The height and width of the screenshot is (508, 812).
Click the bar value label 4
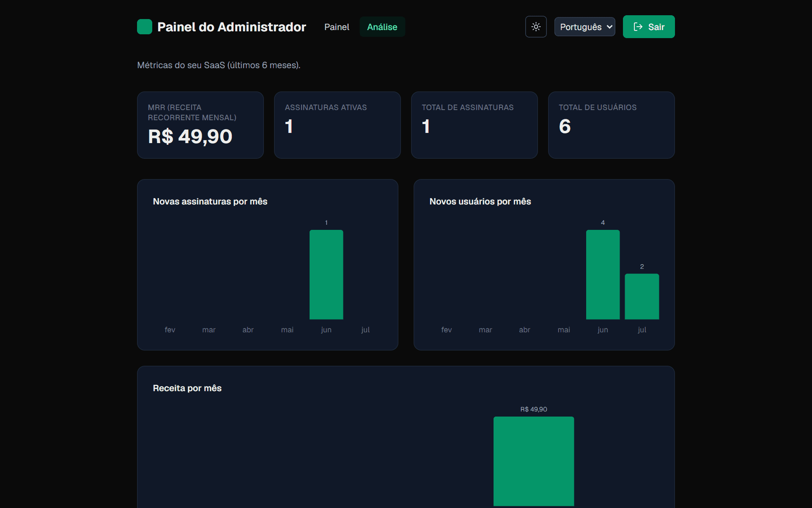pyautogui.click(x=603, y=223)
